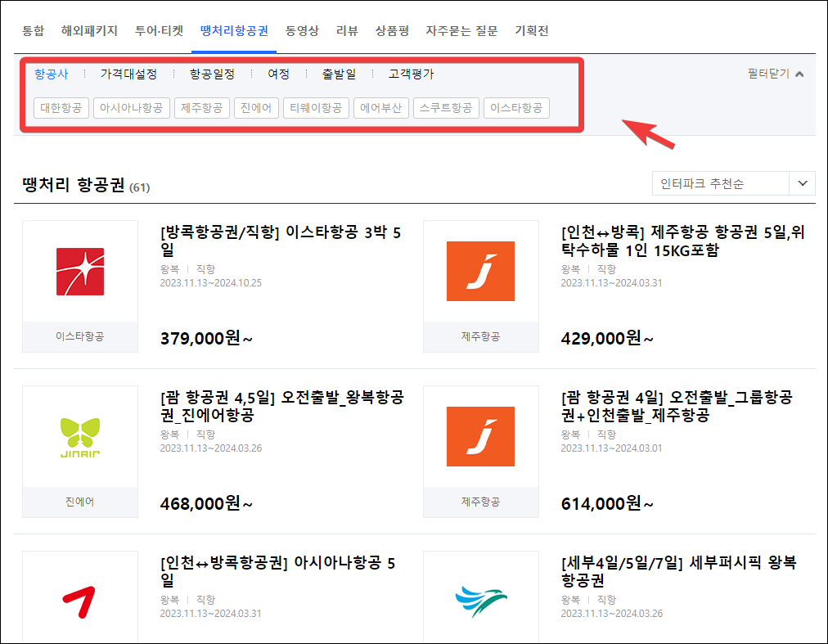Select the 항공일정 filter category
Screen dimensions: 828x644
212,74
